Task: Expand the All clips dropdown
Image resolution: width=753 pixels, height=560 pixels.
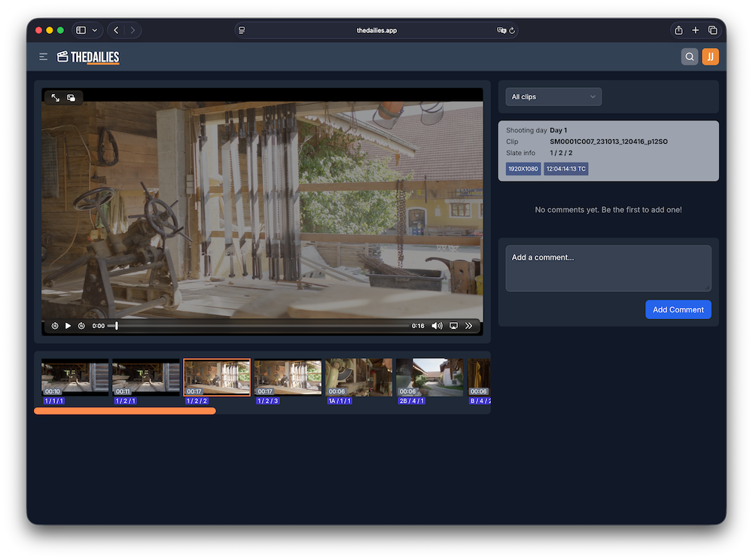Action: tap(553, 97)
